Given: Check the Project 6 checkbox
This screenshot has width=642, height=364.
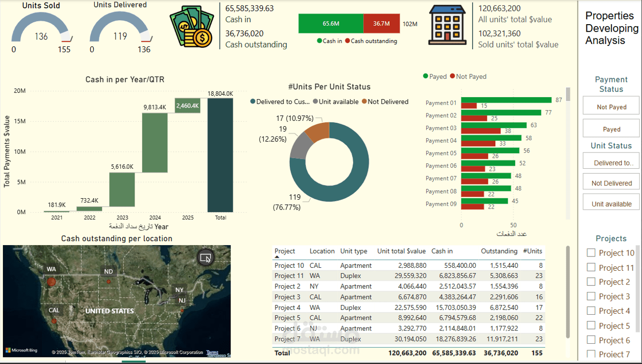Looking at the screenshot, I should 591,340.
